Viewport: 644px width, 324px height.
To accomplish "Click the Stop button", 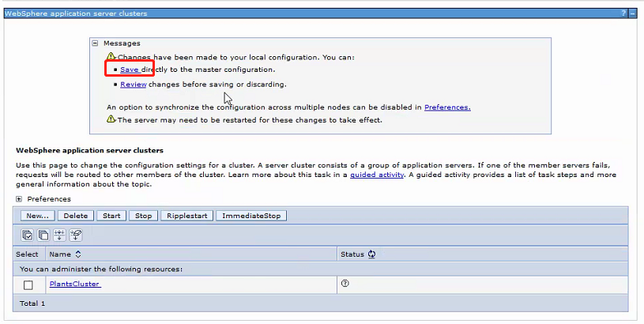I will coord(143,216).
